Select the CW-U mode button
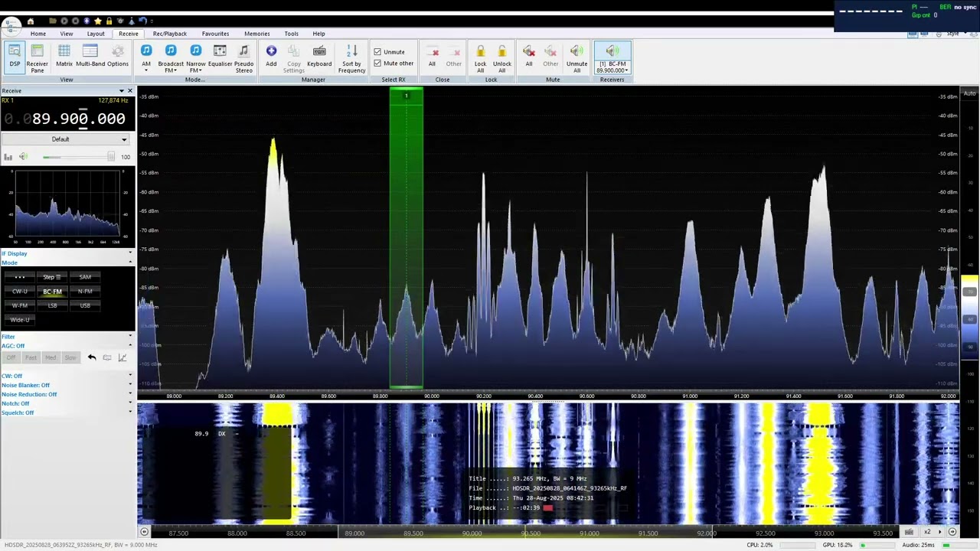 point(20,292)
